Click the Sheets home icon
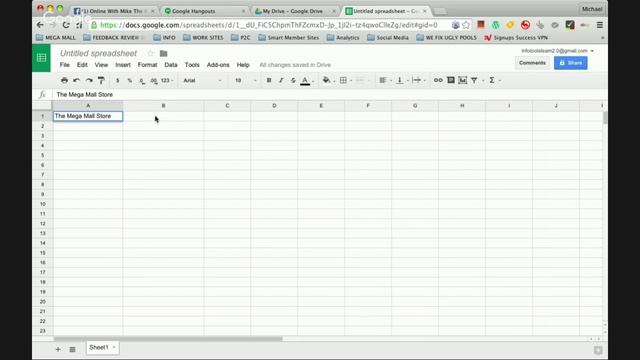Screen dimensions: 640x360 (41, 58)
